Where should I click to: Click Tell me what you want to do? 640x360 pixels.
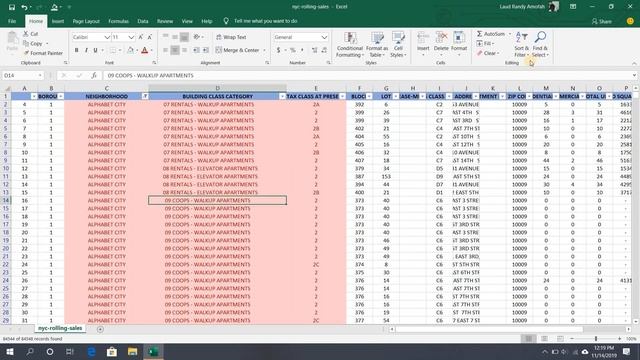point(265,21)
